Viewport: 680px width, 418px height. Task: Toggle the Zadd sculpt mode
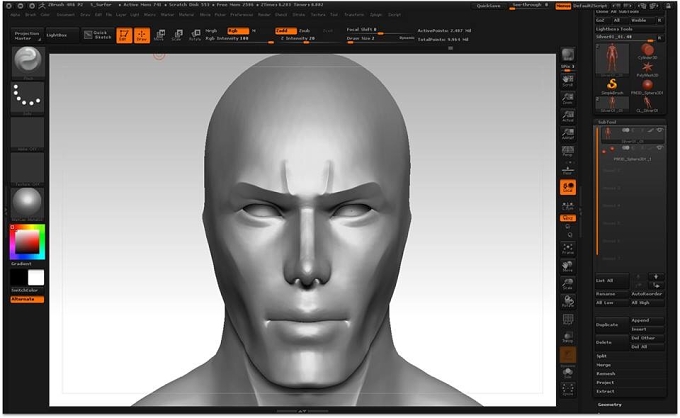point(285,31)
